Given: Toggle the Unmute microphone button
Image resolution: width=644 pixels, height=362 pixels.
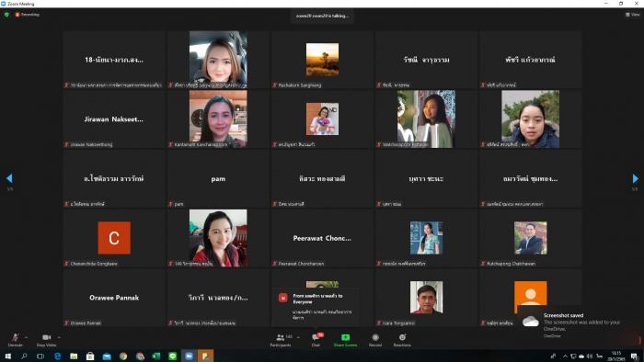Looking at the screenshot, I should [16, 339].
